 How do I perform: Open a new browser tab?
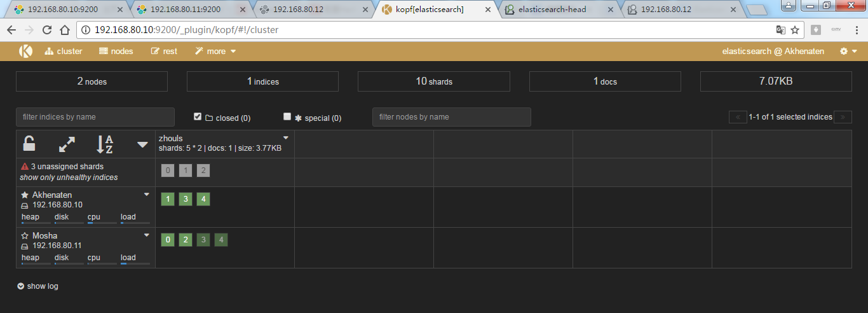click(756, 10)
